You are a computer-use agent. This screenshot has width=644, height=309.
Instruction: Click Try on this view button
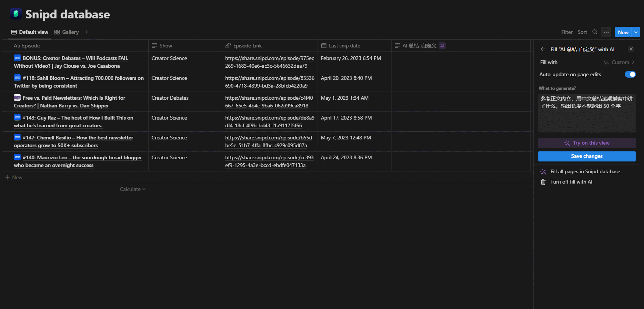click(x=587, y=143)
